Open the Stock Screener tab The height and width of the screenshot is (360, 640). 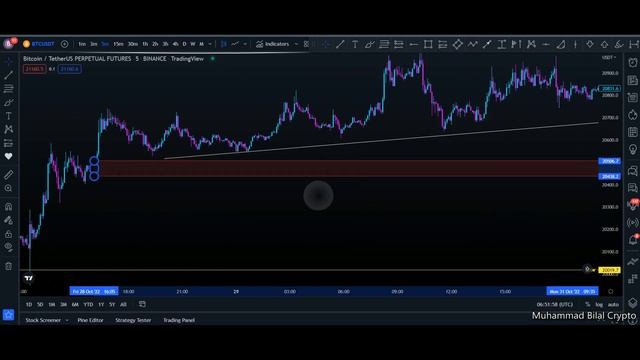pyautogui.click(x=43, y=320)
